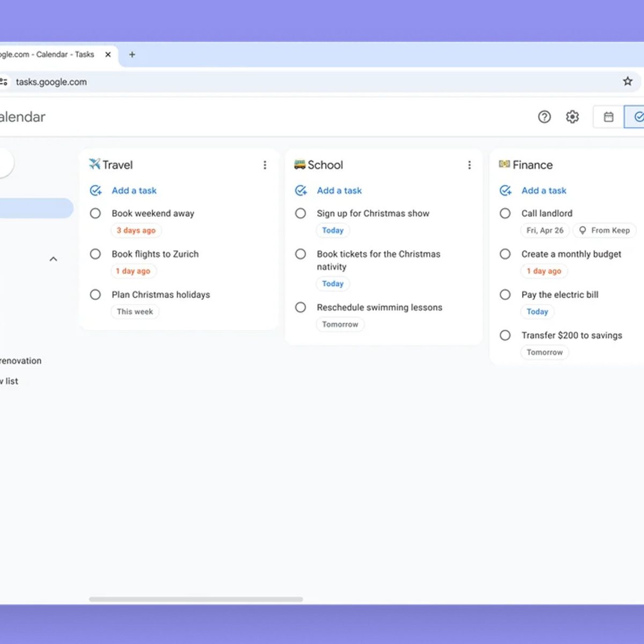Collapse the sidebar lists section chevron

click(53, 259)
